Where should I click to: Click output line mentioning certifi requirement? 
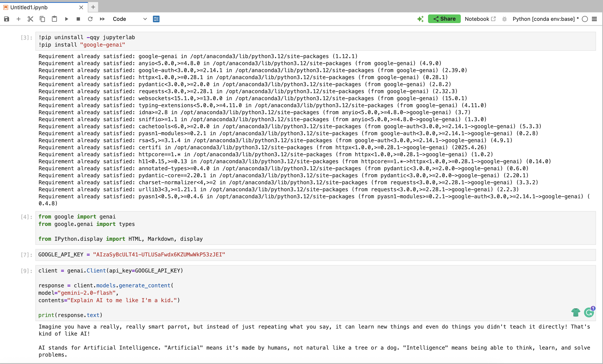coord(263,147)
